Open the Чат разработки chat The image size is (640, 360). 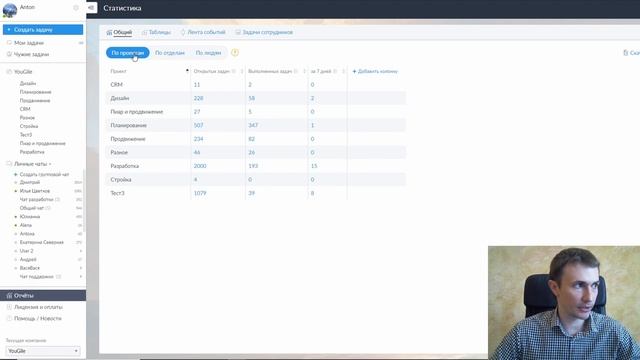tap(37, 199)
